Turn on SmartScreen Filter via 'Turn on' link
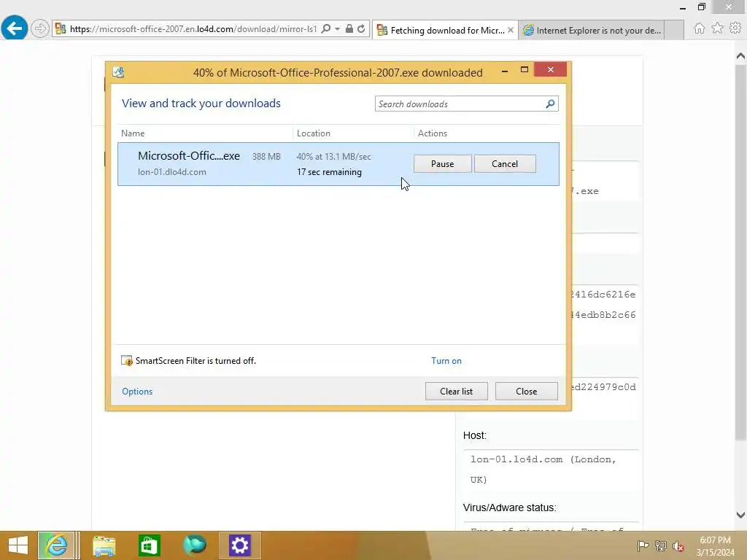 coord(446,361)
